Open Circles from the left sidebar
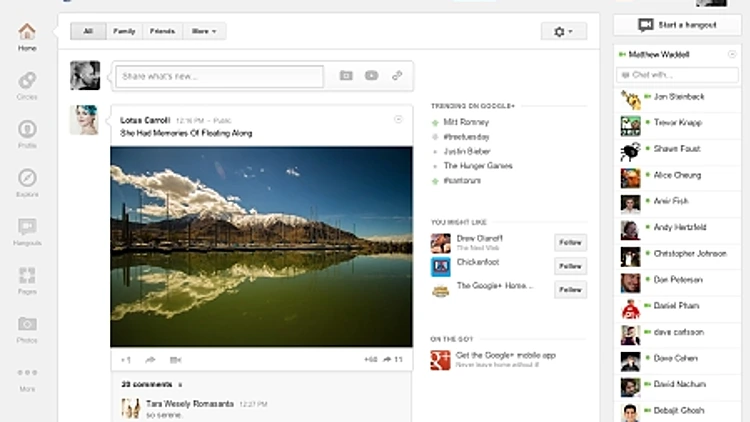Screen dimensions: 750x422 [27, 82]
